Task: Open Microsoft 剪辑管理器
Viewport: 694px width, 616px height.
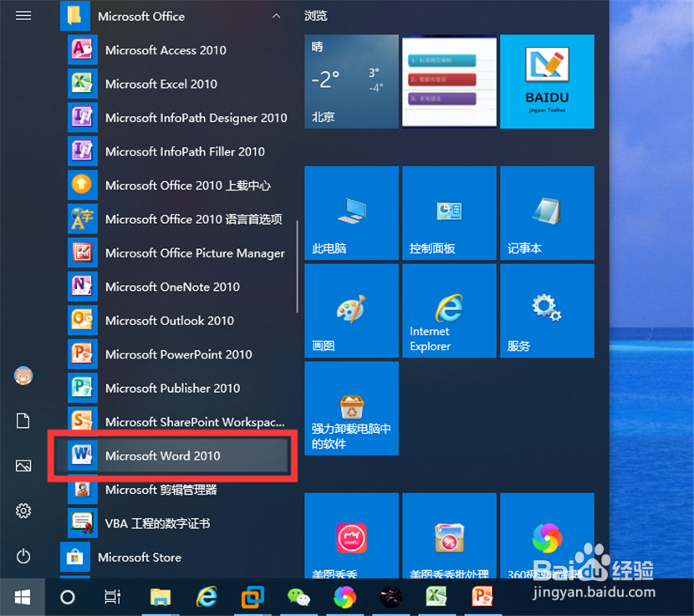Action: coord(177,490)
